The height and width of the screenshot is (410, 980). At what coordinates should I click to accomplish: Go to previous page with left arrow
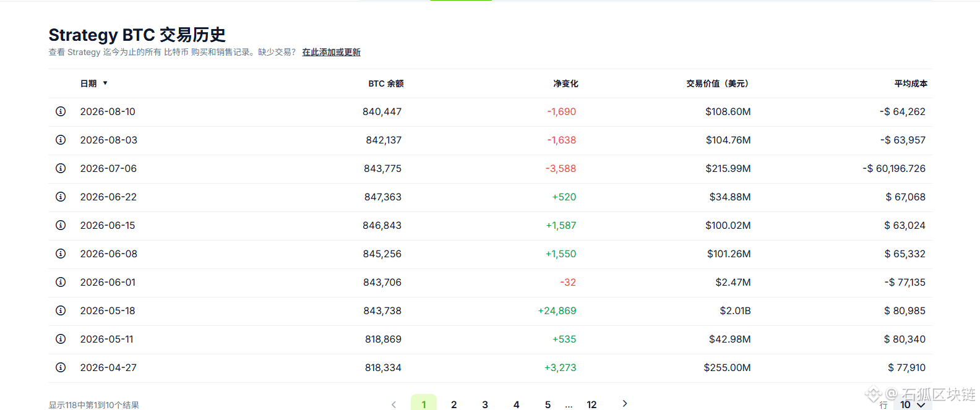click(393, 404)
